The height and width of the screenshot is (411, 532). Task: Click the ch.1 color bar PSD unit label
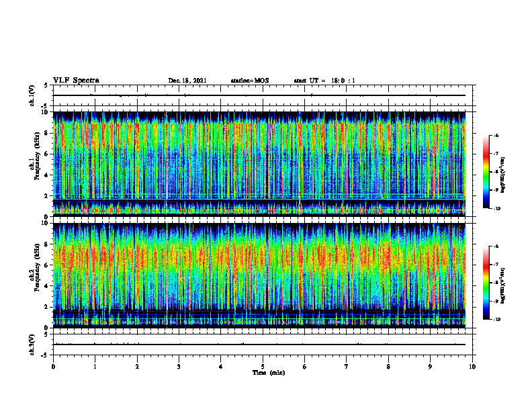[503, 175]
